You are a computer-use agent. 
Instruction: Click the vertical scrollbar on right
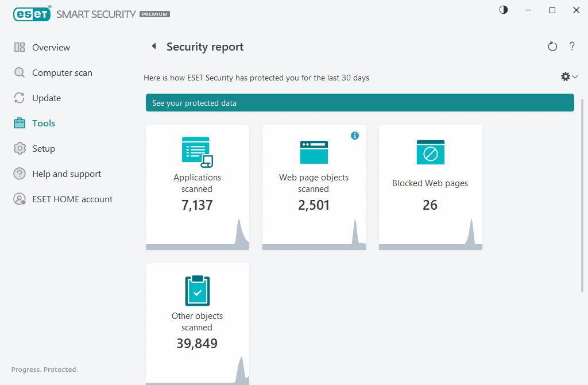[583, 195]
